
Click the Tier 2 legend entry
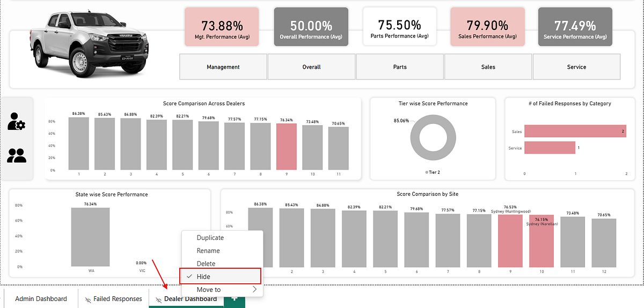(433, 172)
